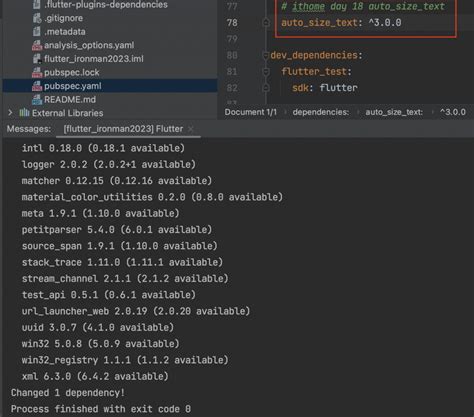Click the analysis_options.yaml file icon
Viewport: 474px width, 417px height.
click(37, 45)
